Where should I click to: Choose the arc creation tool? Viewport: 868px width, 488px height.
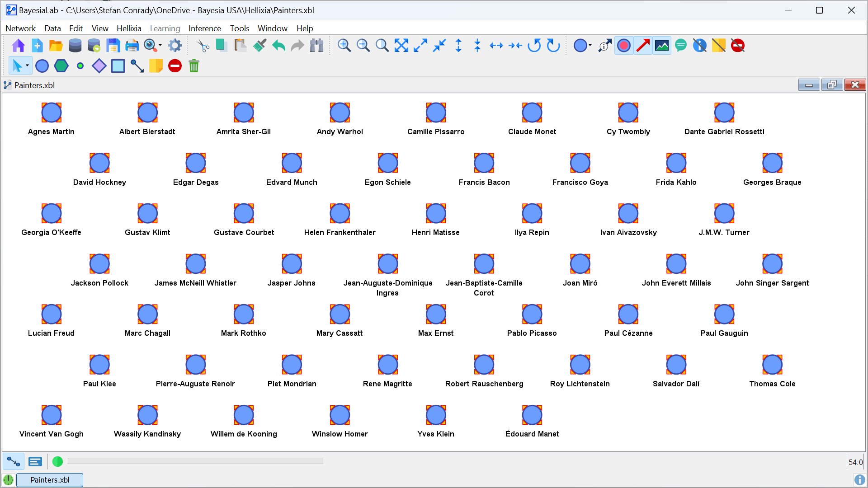coord(137,66)
